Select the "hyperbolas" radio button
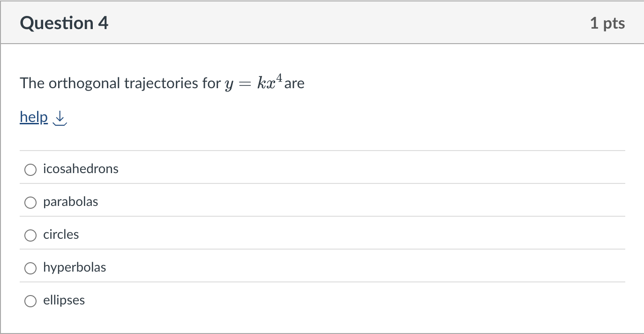Viewport: 644px width, 334px height. (30, 268)
